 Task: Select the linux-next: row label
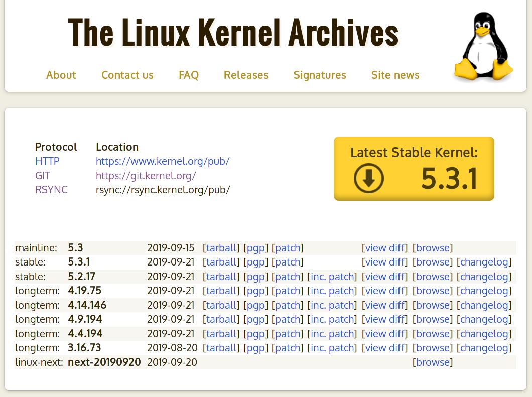(x=39, y=362)
